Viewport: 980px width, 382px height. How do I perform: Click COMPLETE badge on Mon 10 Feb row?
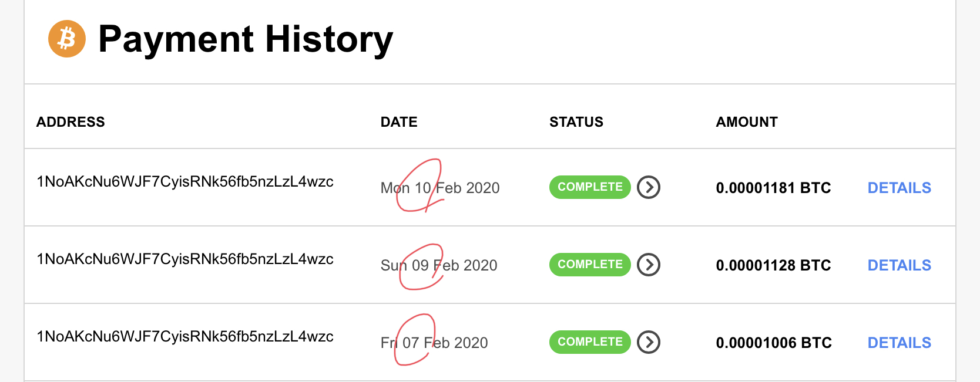click(590, 187)
